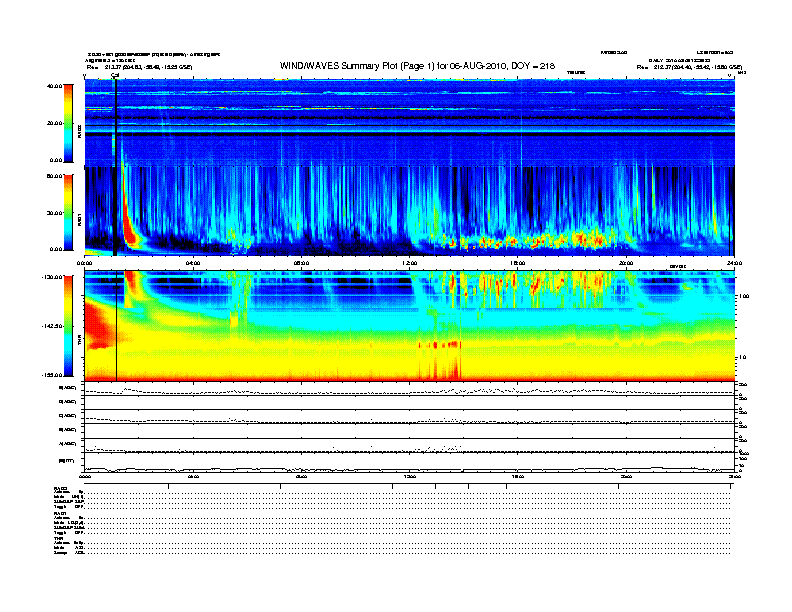Click the 100 frequency label right of the TNR panel
Viewport: 792px width, 612px height.
click(x=744, y=296)
